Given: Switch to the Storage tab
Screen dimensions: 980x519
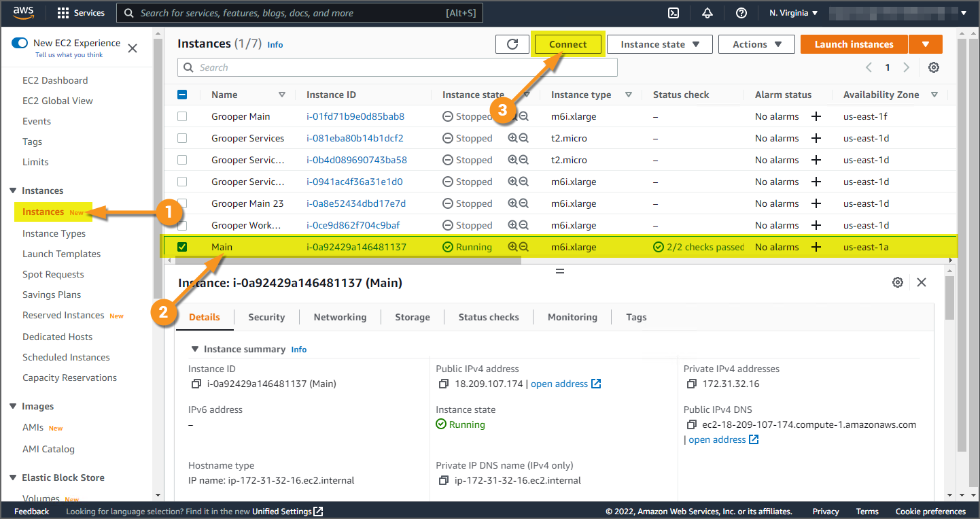Looking at the screenshot, I should [x=413, y=317].
